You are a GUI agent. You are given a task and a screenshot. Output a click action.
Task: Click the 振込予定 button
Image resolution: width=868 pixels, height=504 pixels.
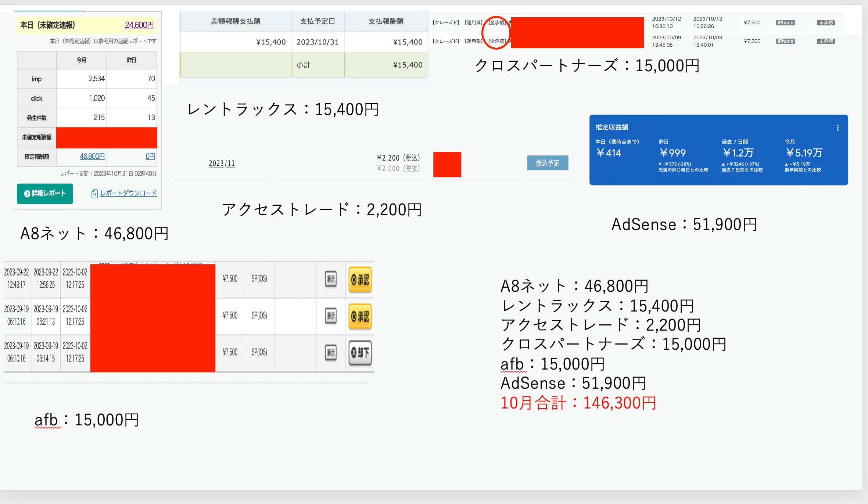click(548, 163)
